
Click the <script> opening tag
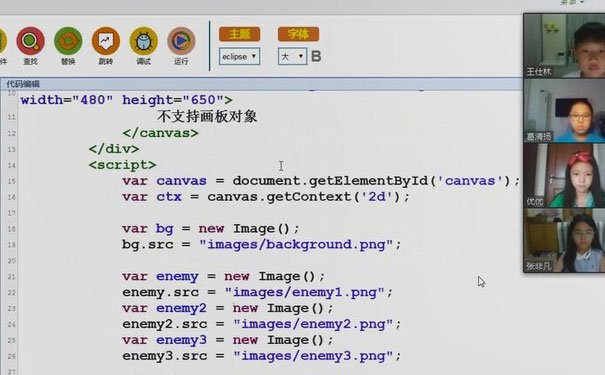122,165
